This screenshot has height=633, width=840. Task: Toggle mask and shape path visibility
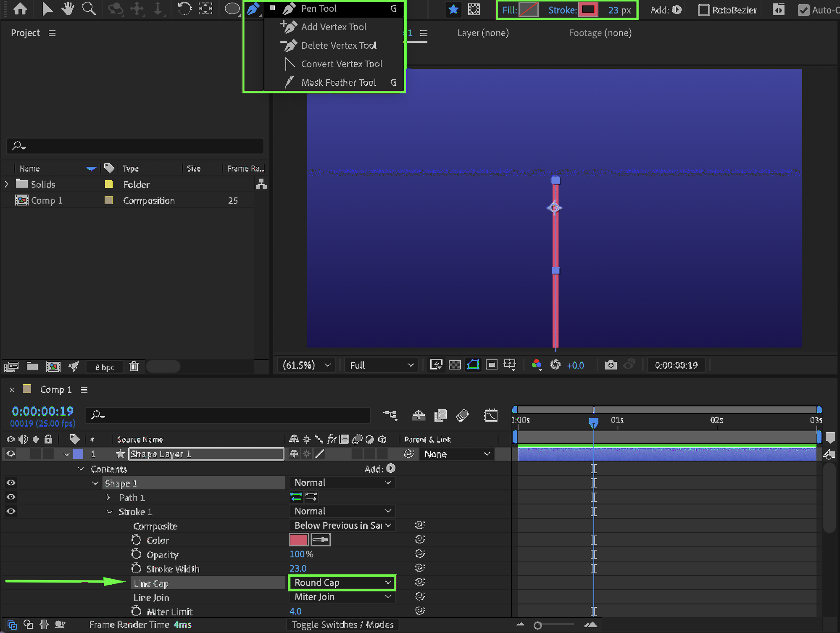473,365
